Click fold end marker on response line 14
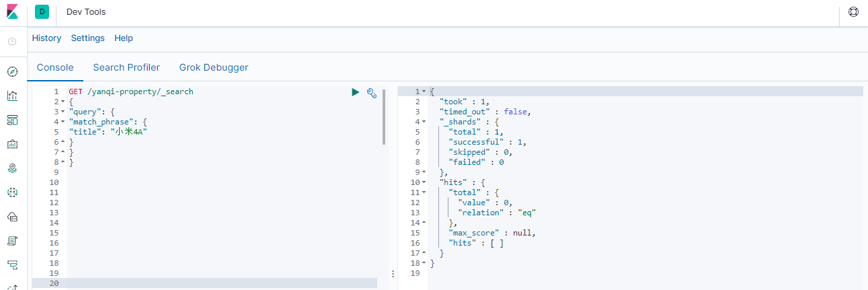Viewport: 868px width, 290px height. (424, 223)
